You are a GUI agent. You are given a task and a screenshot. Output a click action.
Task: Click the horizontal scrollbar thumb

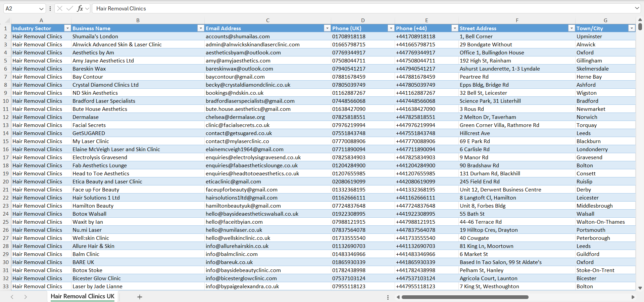pos(465,297)
